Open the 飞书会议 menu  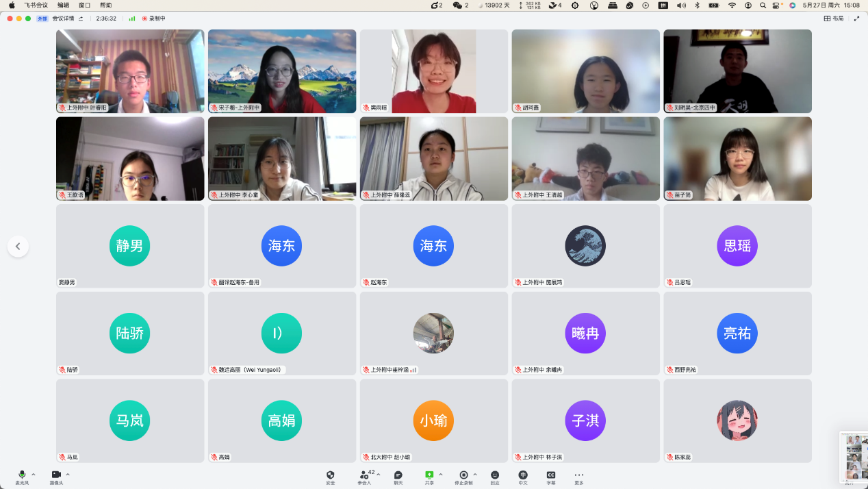point(36,5)
